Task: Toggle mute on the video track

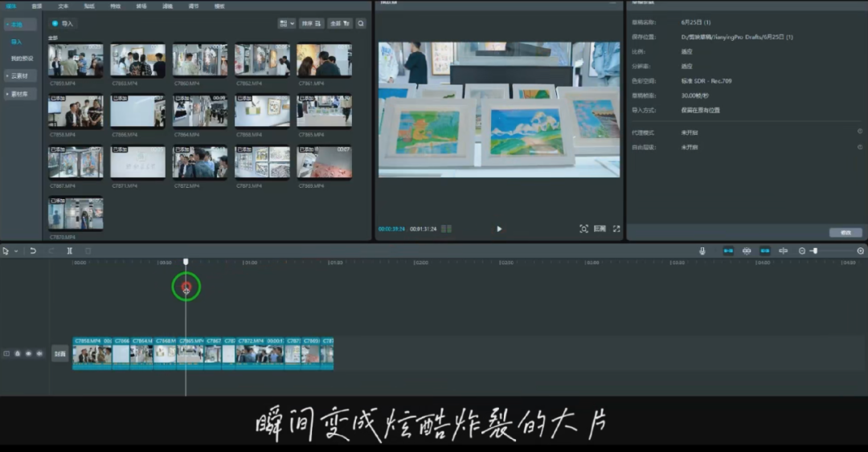Action: (39, 353)
